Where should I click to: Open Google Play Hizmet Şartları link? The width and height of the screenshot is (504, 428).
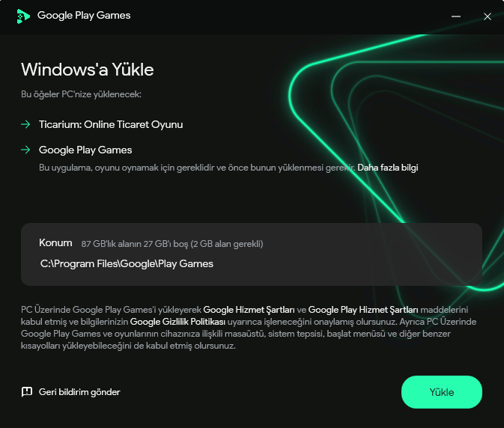[363, 310]
